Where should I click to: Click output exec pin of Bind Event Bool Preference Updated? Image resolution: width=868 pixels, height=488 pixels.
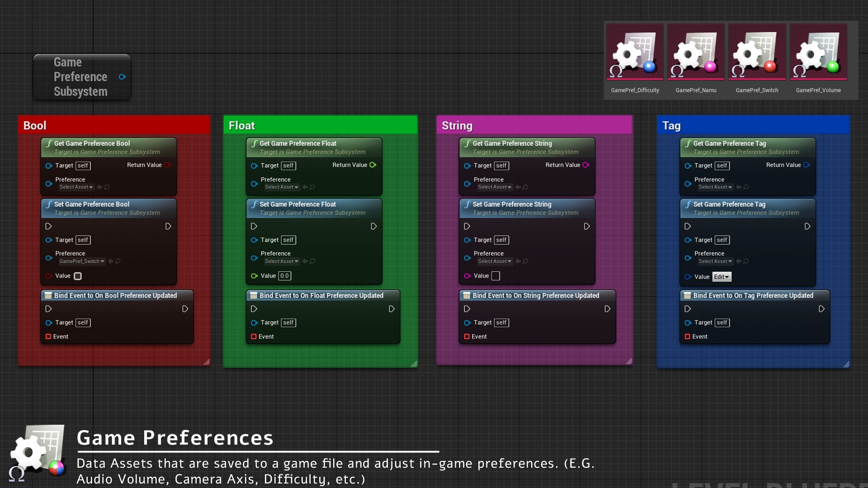click(x=185, y=309)
